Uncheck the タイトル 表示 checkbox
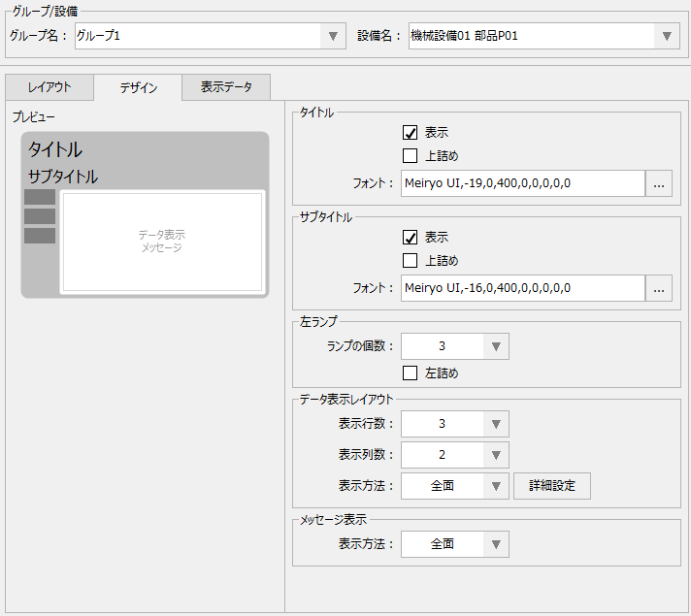The image size is (691, 616). (410, 133)
